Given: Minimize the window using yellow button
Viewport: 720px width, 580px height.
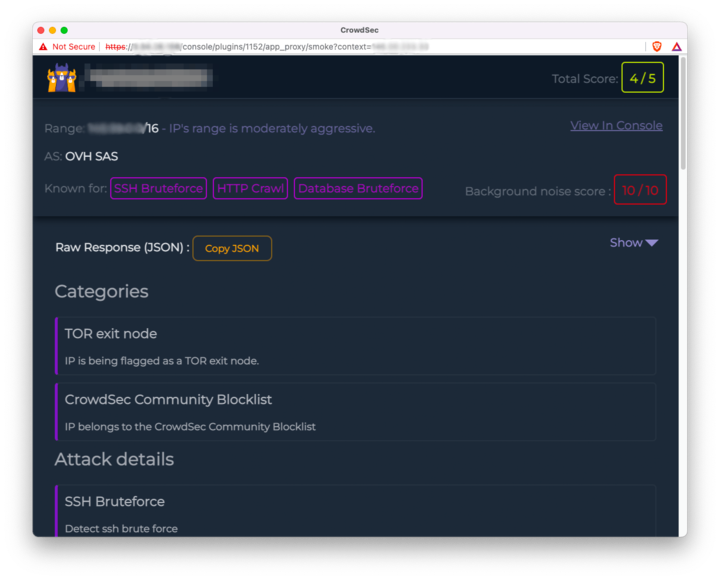Looking at the screenshot, I should click(53, 30).
